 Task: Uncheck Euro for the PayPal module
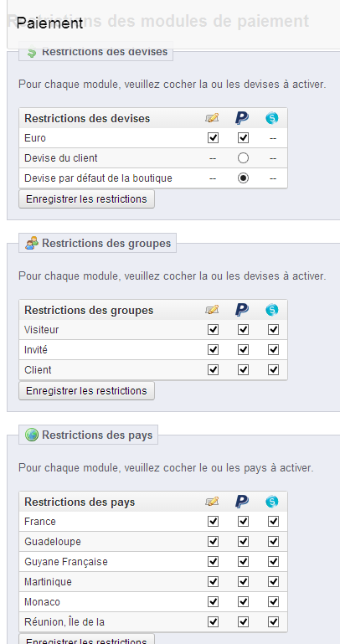click(244, 138)
